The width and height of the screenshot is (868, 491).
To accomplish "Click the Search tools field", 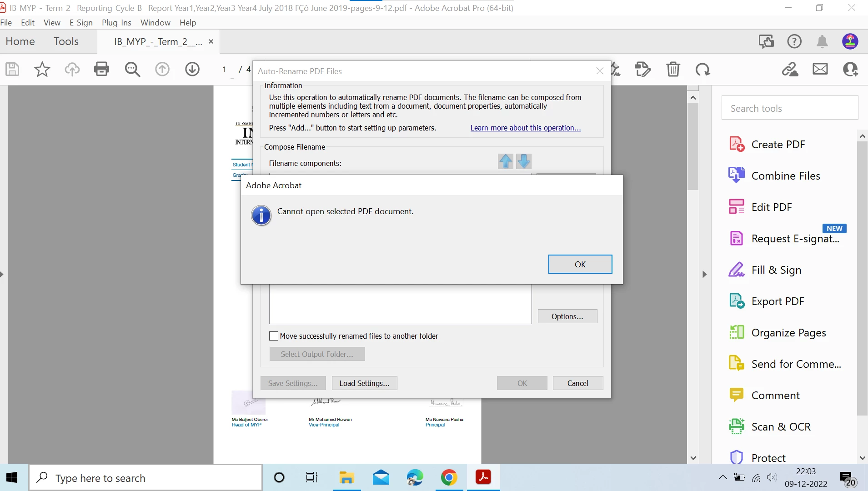I will tap(790, 108).
